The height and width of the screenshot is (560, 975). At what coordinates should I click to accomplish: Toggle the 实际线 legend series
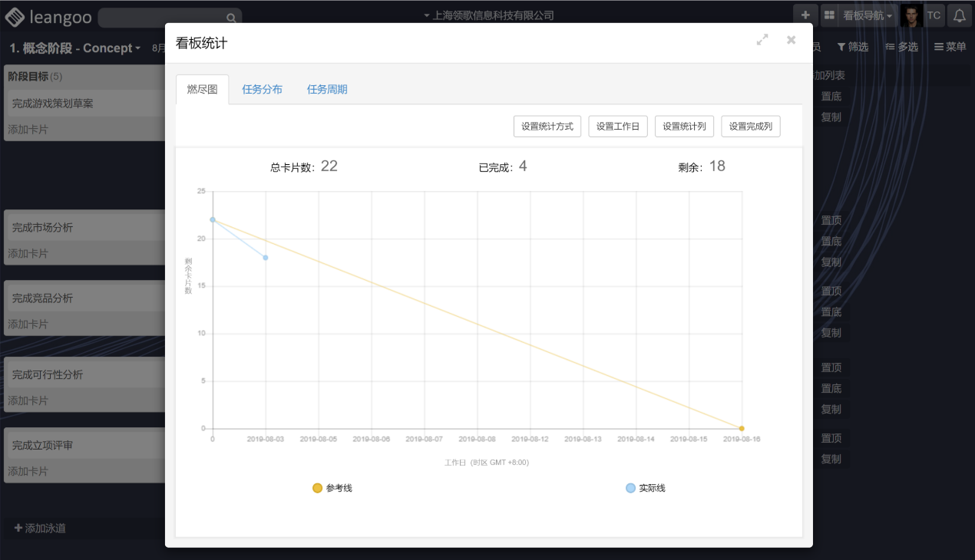tap(645, 488)
